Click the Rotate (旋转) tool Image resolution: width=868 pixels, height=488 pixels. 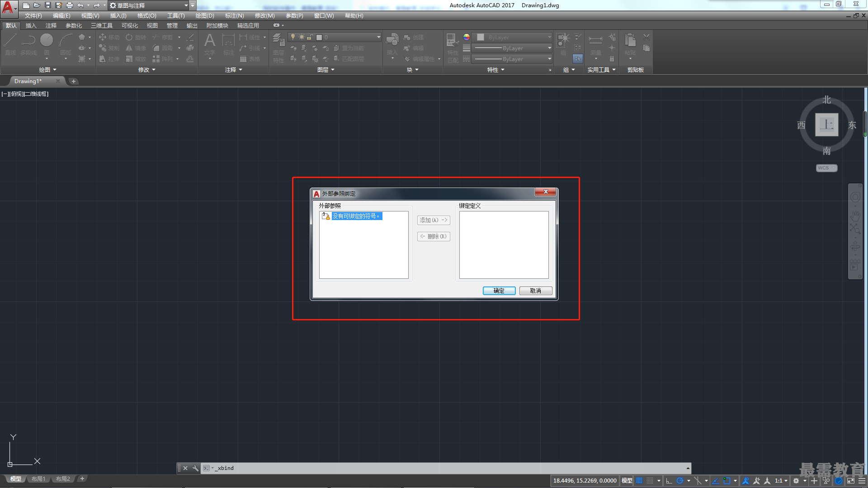136,37
